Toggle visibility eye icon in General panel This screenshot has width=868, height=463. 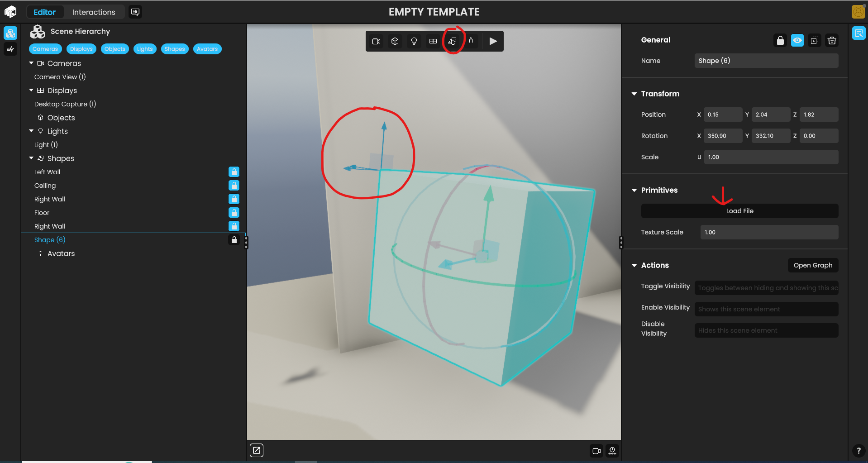797,41
